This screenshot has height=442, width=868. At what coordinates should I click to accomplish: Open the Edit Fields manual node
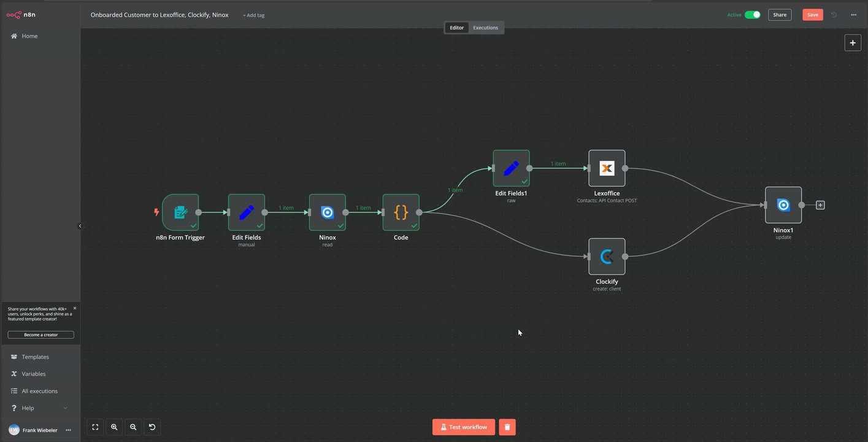point(247,212)
